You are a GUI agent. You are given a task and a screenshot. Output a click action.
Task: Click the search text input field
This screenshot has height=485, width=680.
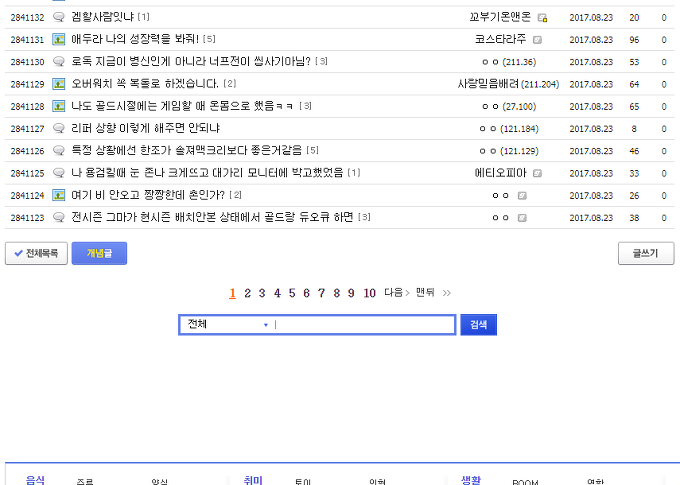click(x=363, y=324)
